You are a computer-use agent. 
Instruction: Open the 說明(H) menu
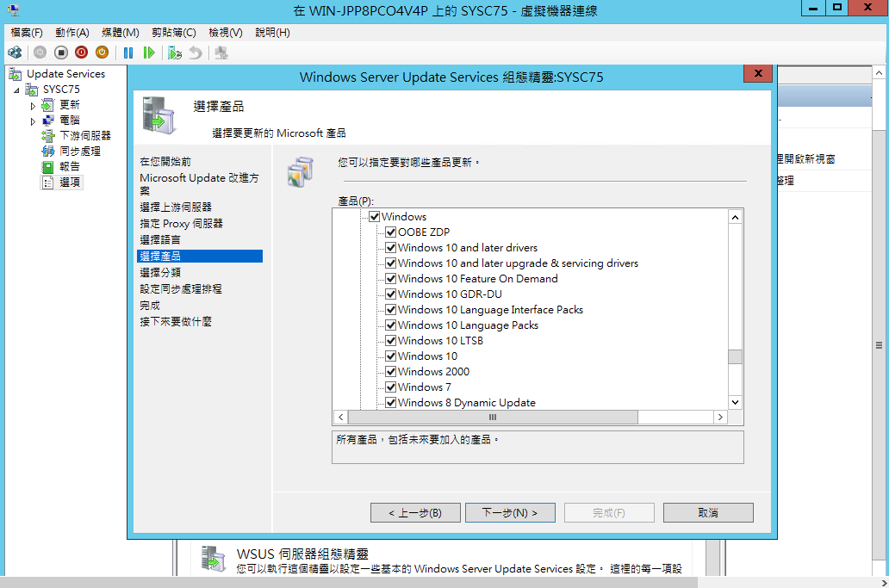click(272, 33)
